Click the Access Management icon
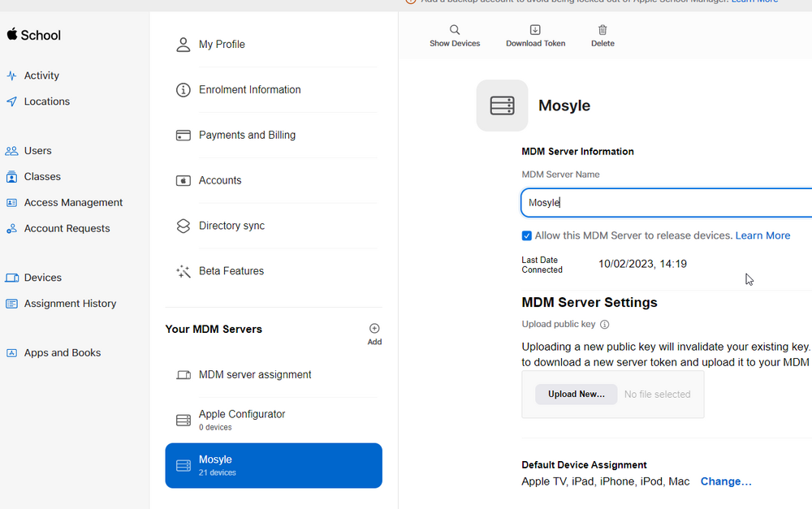 (11, 202)
